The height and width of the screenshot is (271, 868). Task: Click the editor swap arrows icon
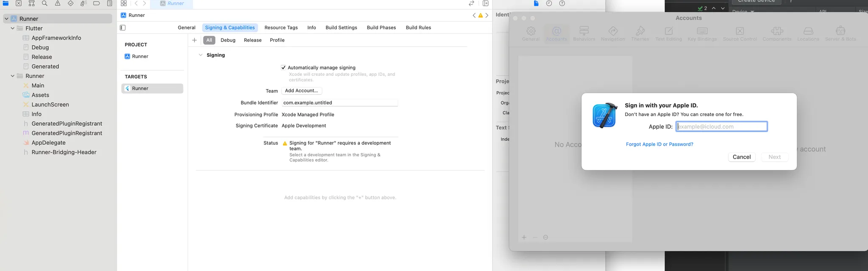coord(471,3)
